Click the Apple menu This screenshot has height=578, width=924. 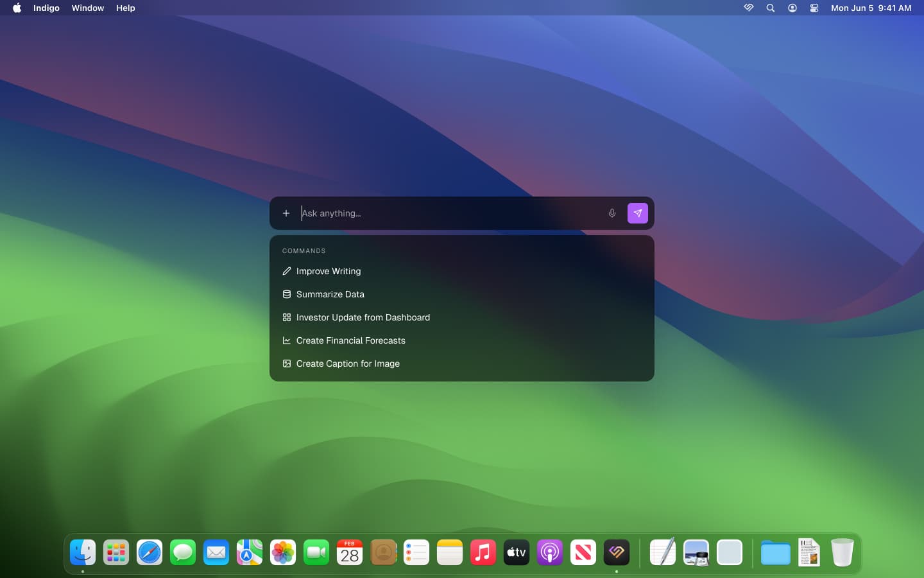(x=16, y=8)
